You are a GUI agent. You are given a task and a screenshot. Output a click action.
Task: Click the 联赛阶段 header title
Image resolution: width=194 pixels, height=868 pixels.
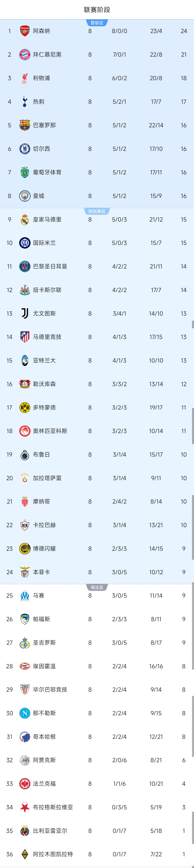click(97, 10)
